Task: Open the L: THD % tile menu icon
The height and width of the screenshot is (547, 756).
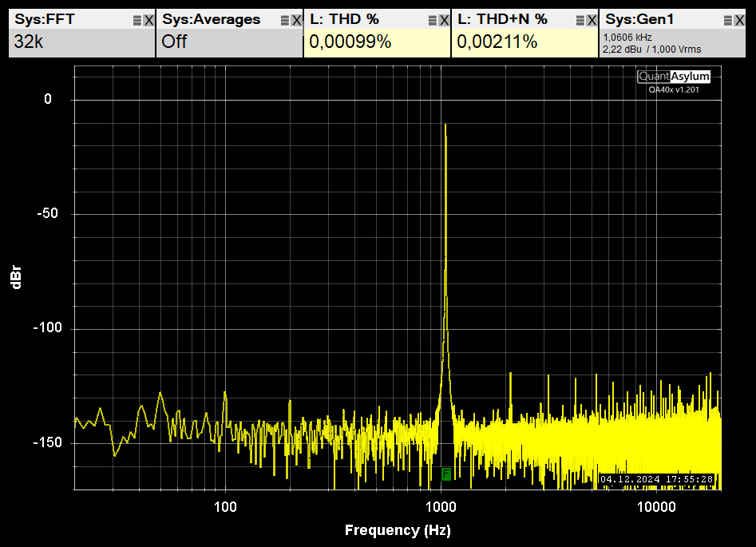Action: coord(433,20)
